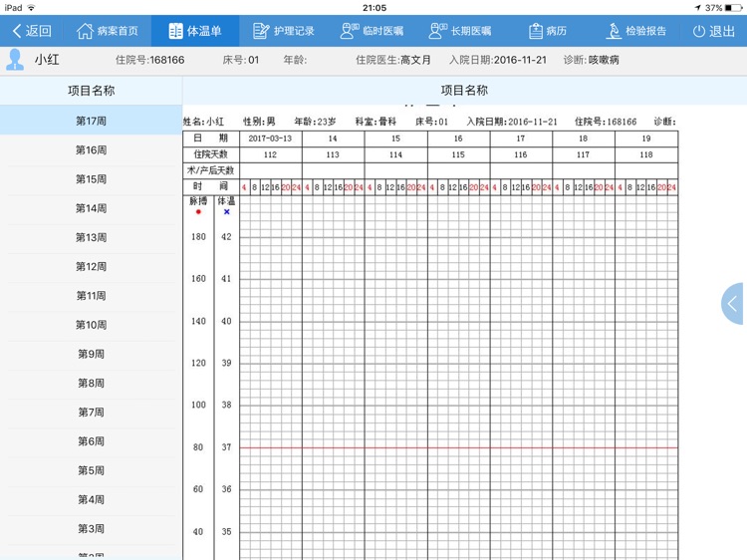
Task: Select 第7周 in week list
Action: click(91, 412)
